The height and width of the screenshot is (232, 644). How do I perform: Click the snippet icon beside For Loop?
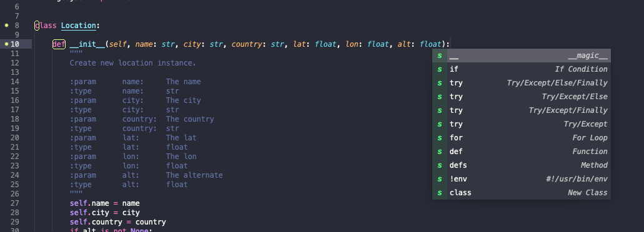(440, 138)
